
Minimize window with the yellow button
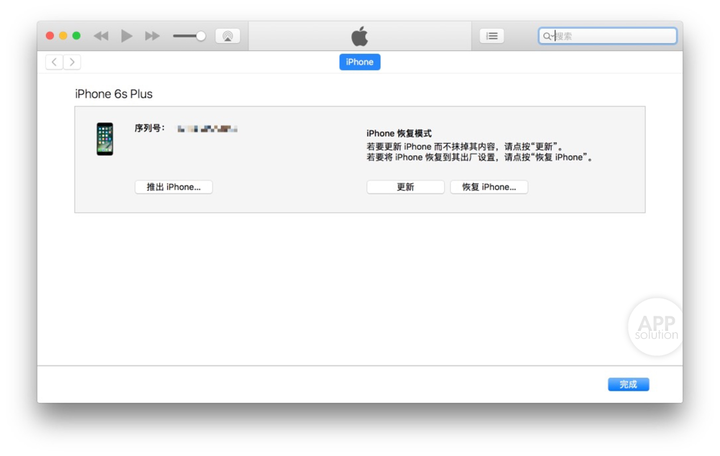click(63, 36)
